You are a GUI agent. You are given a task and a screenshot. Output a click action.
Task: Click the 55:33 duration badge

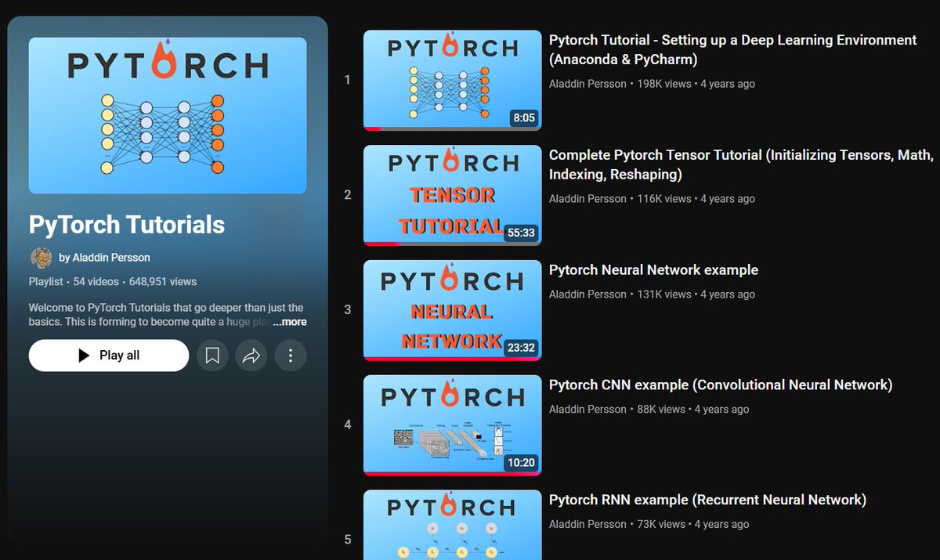click(x=520, y=233)
